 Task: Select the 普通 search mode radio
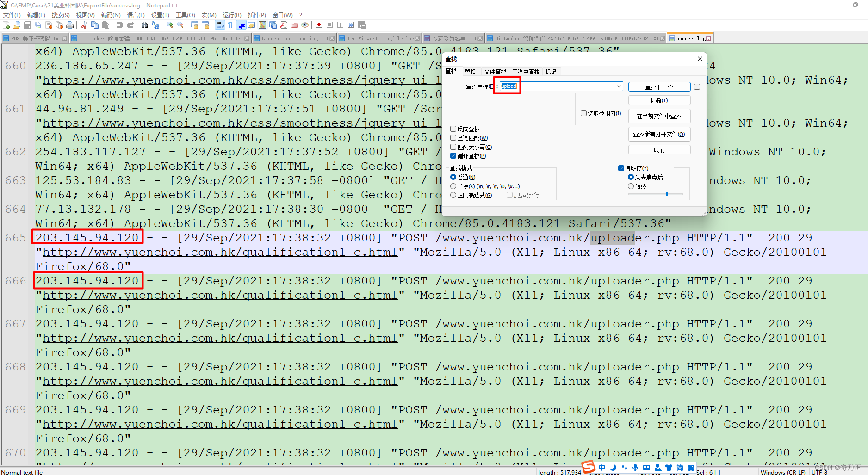(x=453, y=177)
